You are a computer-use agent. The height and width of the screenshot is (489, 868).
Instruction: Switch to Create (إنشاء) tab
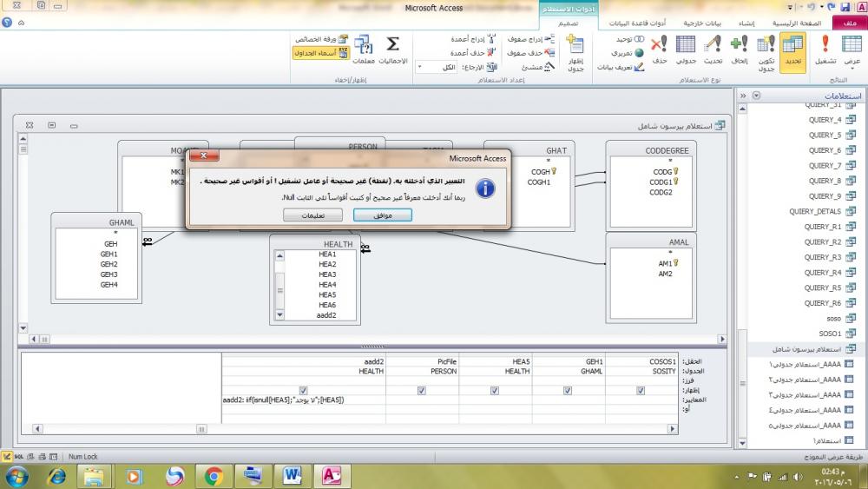pos(746,23)
